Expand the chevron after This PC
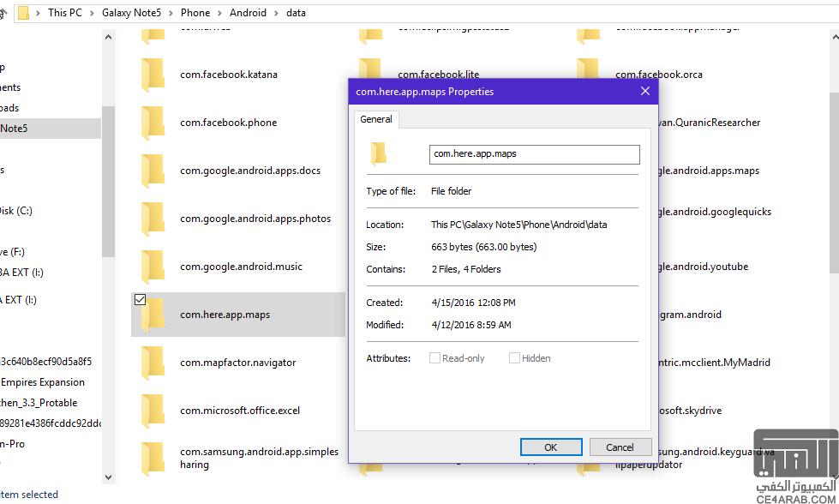The height and width of the screenshot is (504, 839). 92,13
